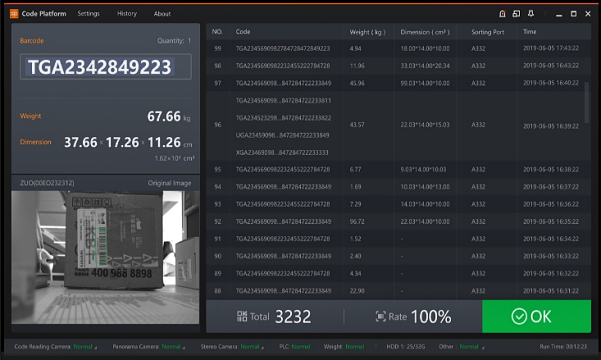The image size is (601, 360).
Task: Click the Original Image label
Action: pyautogui.click(x=169, y=183)
